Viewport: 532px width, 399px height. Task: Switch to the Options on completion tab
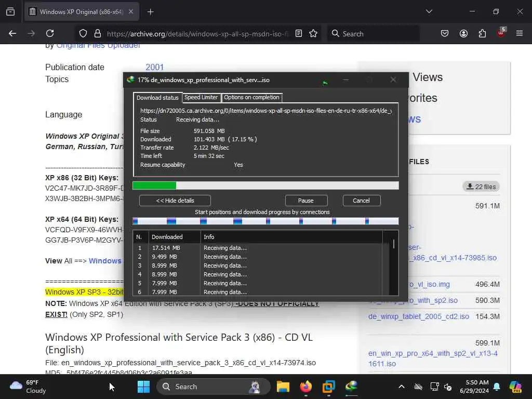point(252,97)
